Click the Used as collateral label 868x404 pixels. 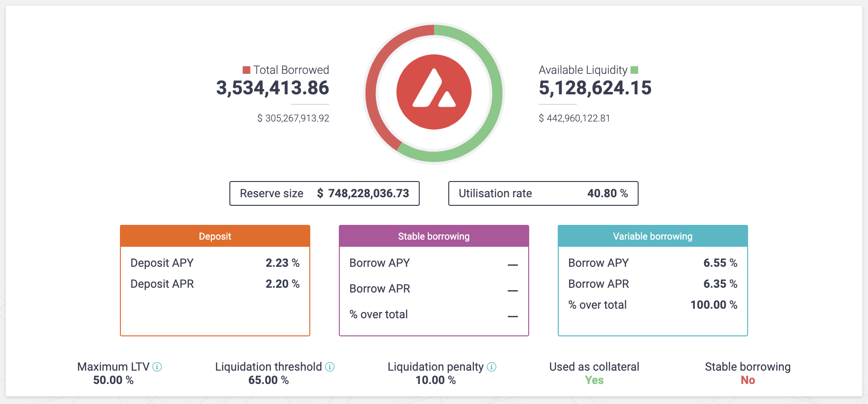click(594, 367)
